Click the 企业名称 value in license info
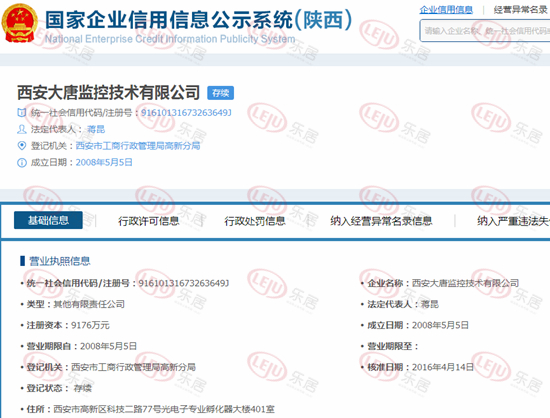Viewport: 550px width, 418px height. (465, 283)
